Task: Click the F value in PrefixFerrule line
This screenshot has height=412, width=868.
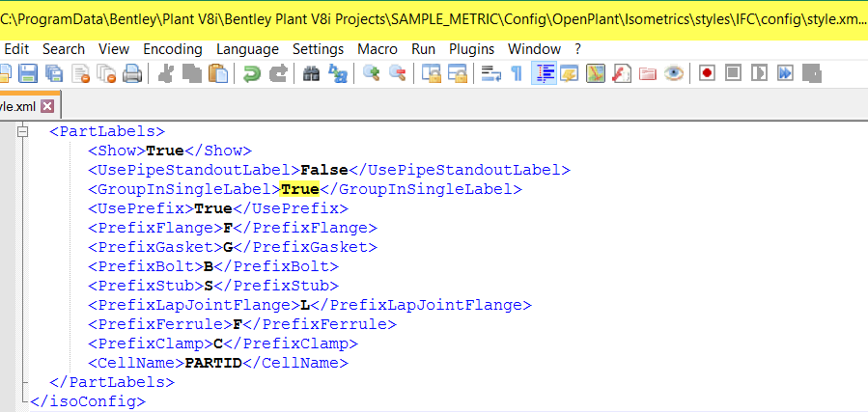Action: coord(238,324)
